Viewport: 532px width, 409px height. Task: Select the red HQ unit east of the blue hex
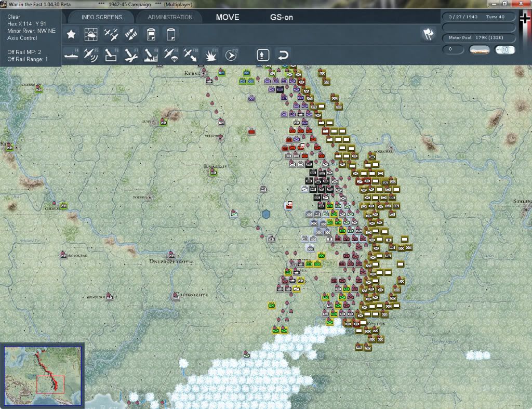tap(289, 205)
